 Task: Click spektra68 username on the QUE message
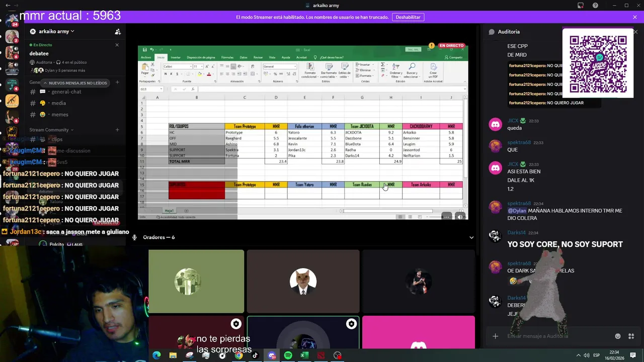tap(519, 143)
